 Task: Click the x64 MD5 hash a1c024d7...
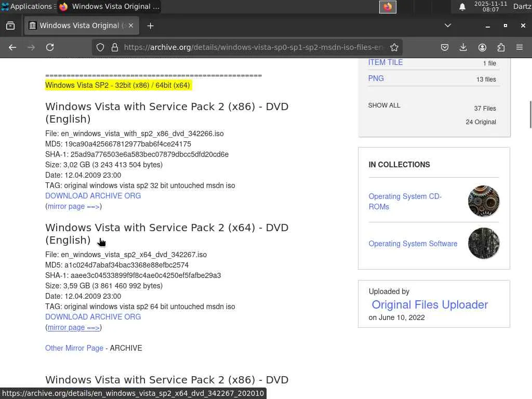(x=127, y=265)
